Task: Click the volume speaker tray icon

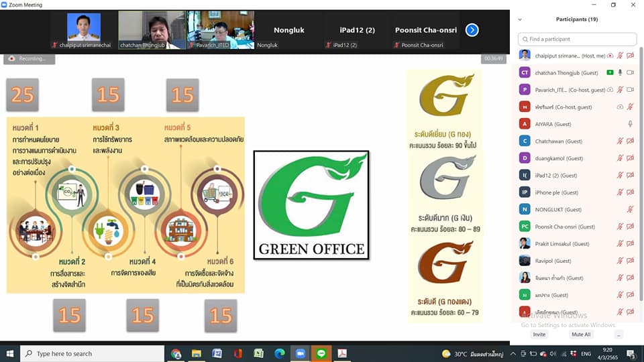Action: (x=553, y=354)
